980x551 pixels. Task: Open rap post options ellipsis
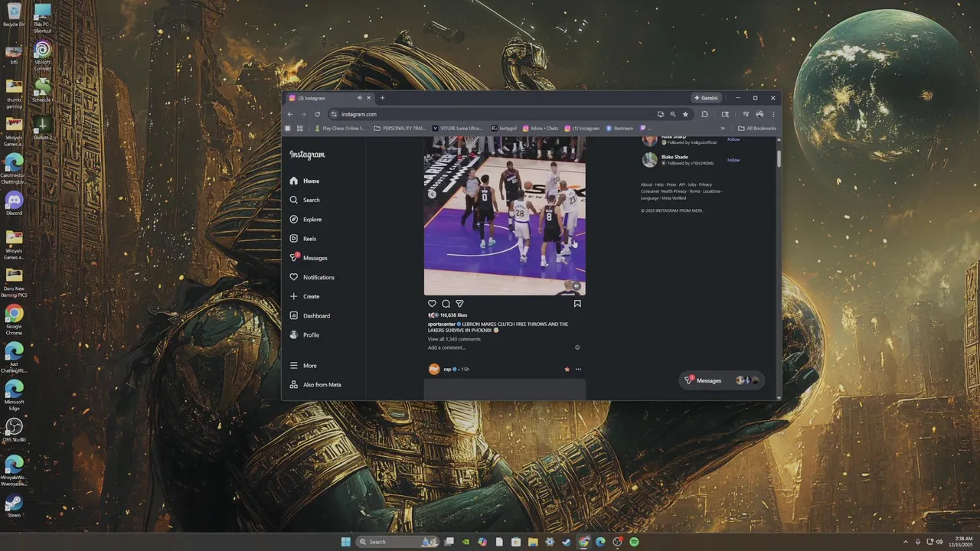578,370
